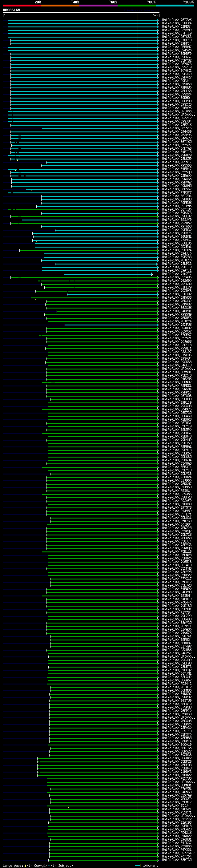Select hit UniRef100_A9NUC9
197x868 pixels.
click(x=176, y=155)
